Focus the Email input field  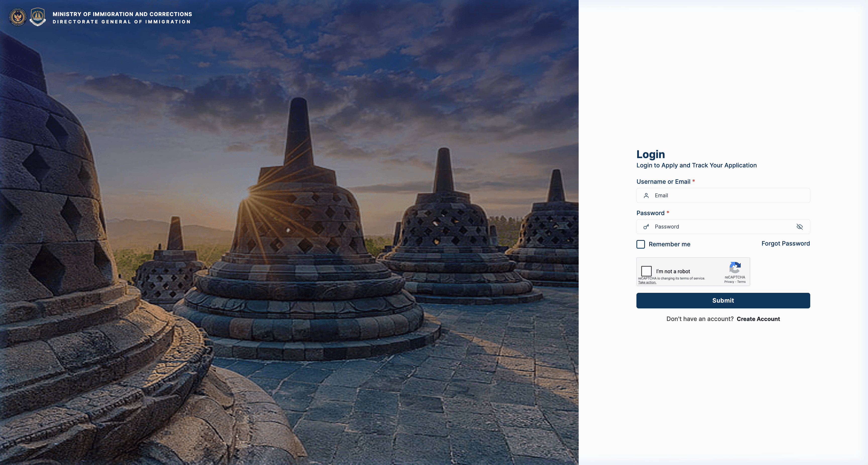click(x=723, y=196)
